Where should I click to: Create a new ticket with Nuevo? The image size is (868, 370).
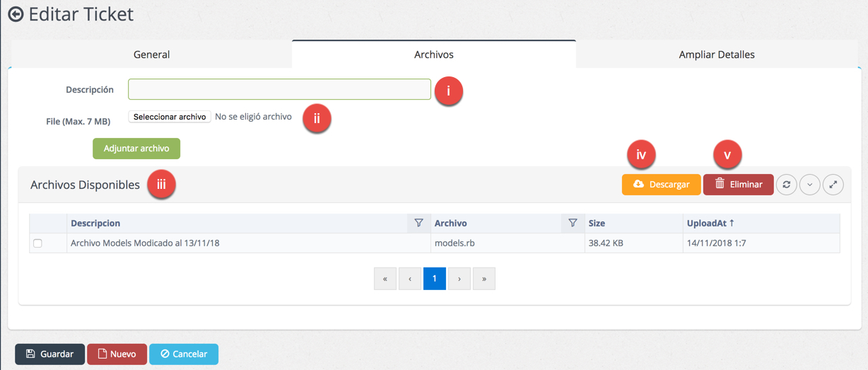coord(117,354)
